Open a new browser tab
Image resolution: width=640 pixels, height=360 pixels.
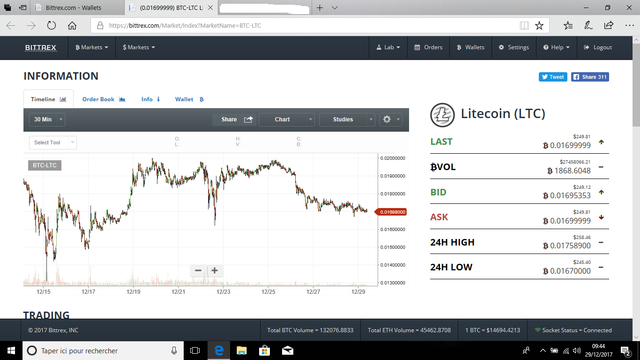tap(320, 7)
